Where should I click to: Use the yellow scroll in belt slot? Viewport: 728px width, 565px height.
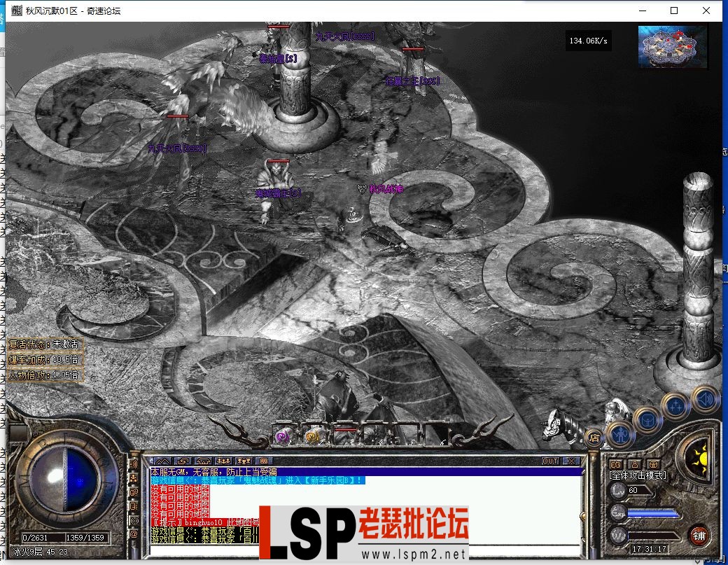[x=312, y=436]
